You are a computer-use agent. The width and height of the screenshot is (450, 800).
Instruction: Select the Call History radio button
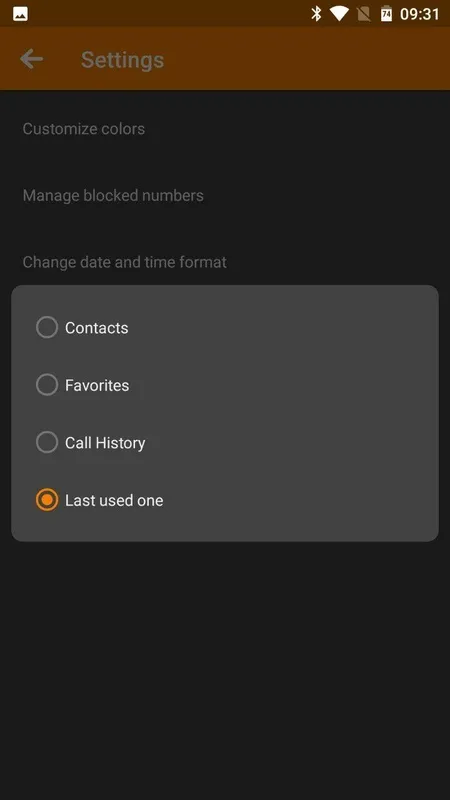47,442
